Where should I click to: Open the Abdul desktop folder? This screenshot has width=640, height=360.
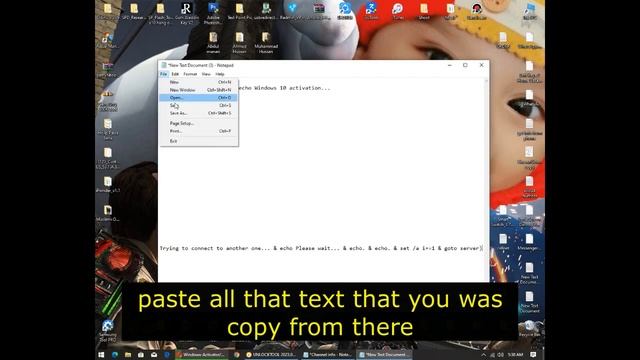(x=213, y=43)
